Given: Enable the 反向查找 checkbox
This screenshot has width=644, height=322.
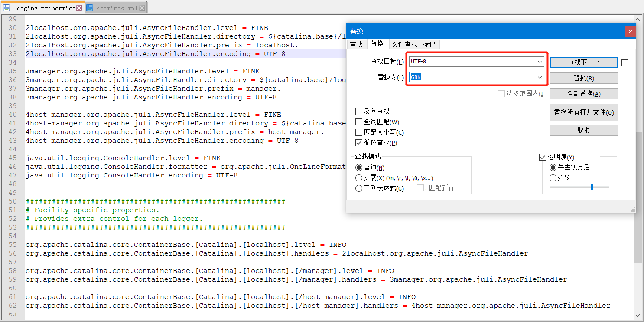Looking at the screenshot, I should (x=359, y=112).
